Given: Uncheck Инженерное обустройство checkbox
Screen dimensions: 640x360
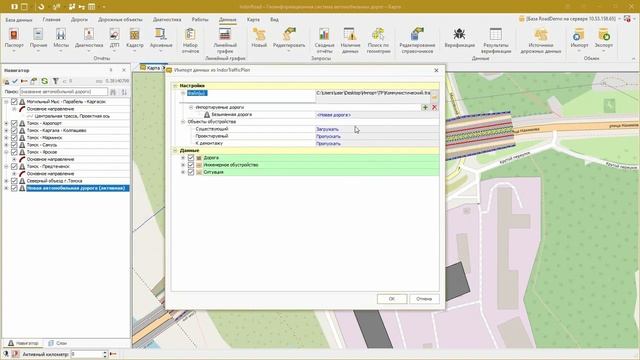Looking at the screenshot, I should [x=191, y=165].
